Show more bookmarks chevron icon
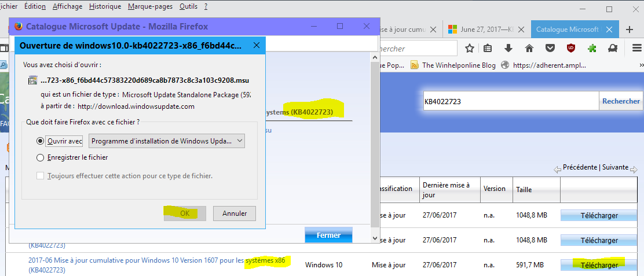This screenshot has height=276, width=644. tap(642, 65)
